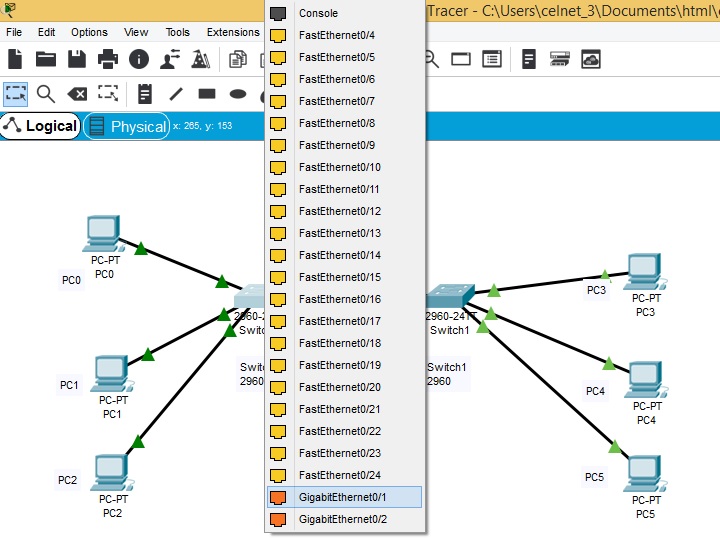The width and height of the screenshot is (720, 538).
Task: Choose GigabitEthernet0/2 port from list
Action: coord(343,519)
